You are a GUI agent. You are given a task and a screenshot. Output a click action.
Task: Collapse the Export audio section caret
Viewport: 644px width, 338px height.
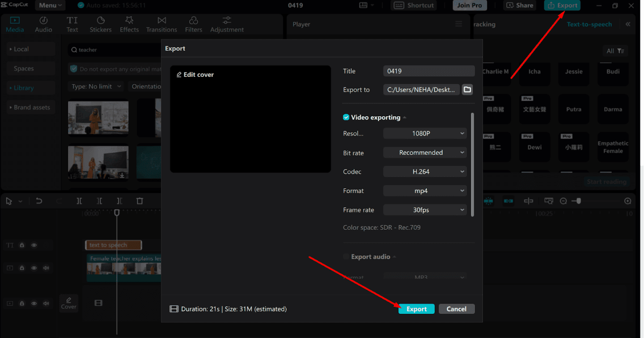click(395, 257)
